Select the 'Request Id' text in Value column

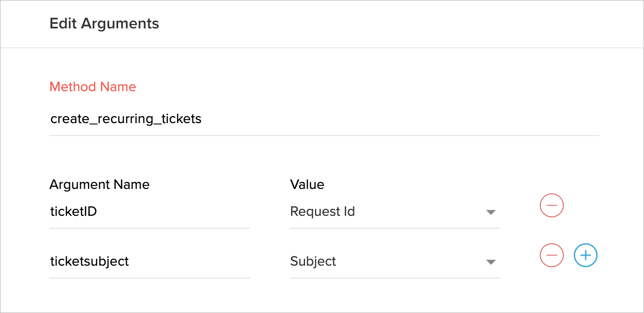tap(322, 212)
